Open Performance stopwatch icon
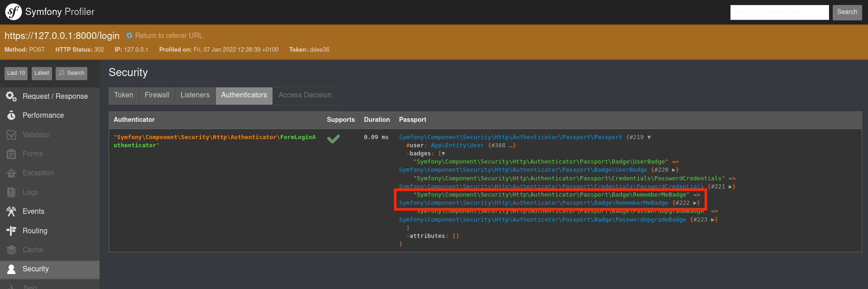Viewport: 868px width, 289px height. (11, 116)
